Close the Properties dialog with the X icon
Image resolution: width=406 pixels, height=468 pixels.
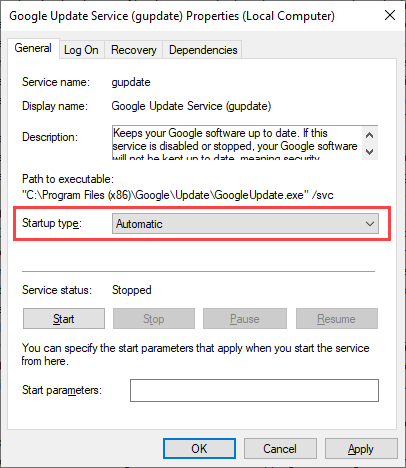390,15
